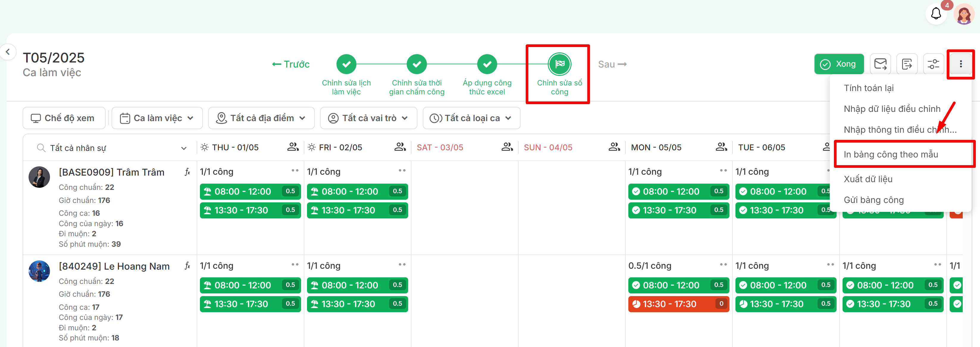Click the three-dot more options button
This screenshot has width=980, height=347.
point(960,64)
